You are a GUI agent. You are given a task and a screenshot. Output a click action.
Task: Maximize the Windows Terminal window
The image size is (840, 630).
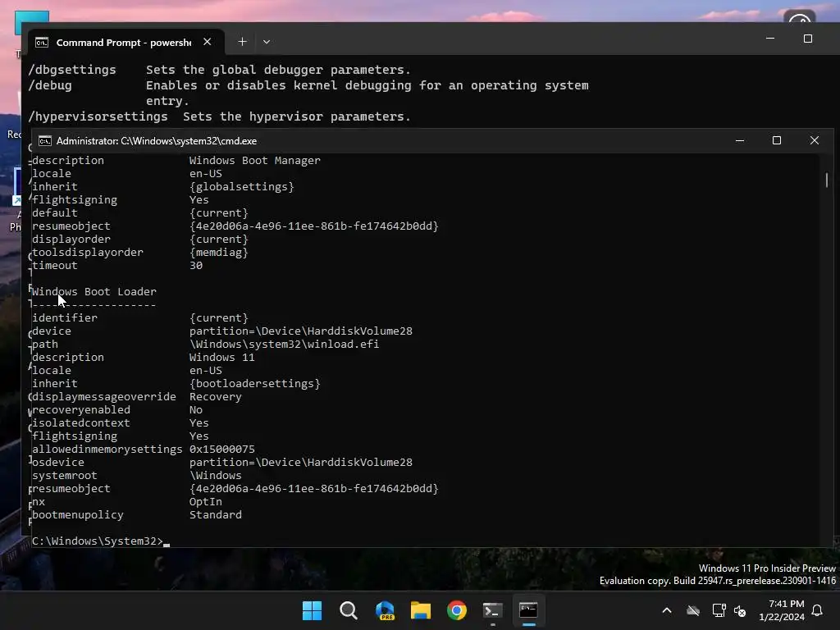pyautogui.click(x=808, y=39)
